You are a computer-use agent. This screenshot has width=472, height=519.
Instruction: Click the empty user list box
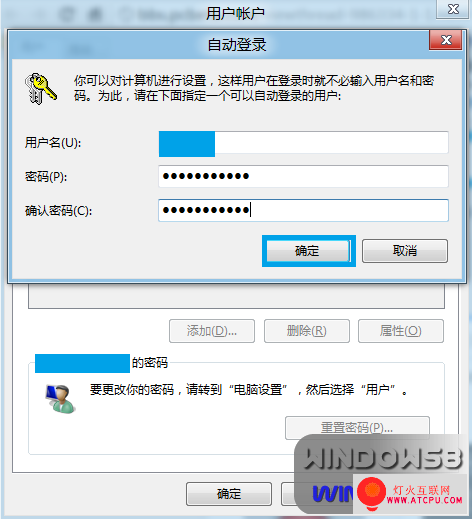(236, 296)
